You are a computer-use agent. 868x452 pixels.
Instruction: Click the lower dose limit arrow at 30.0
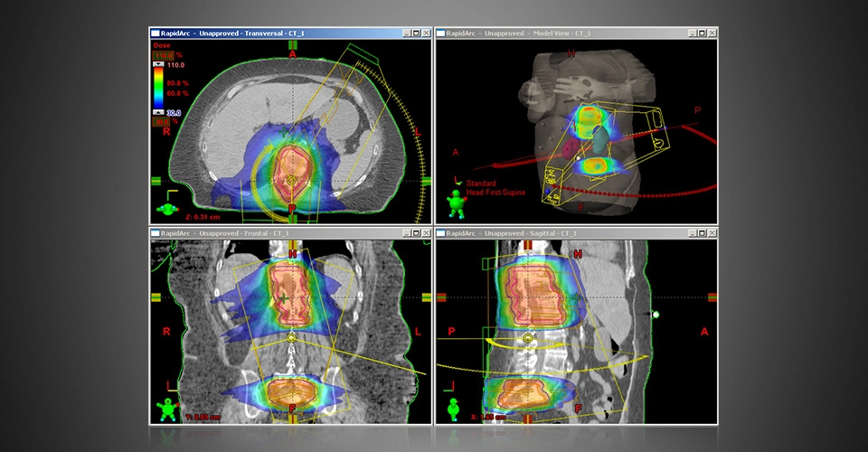click(x=159, y=113)
